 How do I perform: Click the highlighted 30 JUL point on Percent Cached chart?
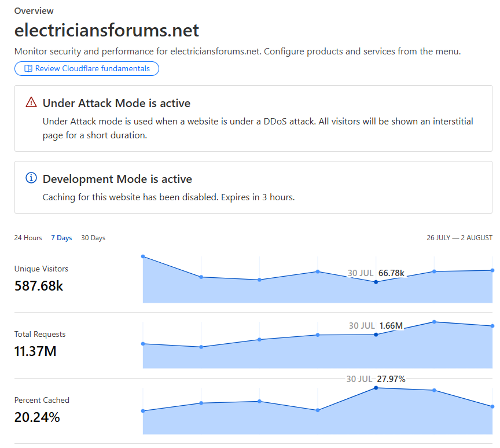[376, 388]
